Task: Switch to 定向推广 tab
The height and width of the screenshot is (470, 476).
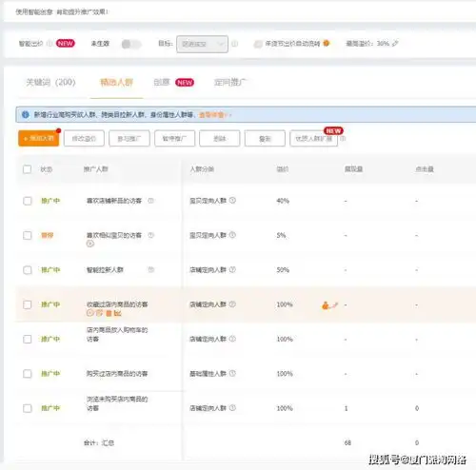Action: click(230, 83)
